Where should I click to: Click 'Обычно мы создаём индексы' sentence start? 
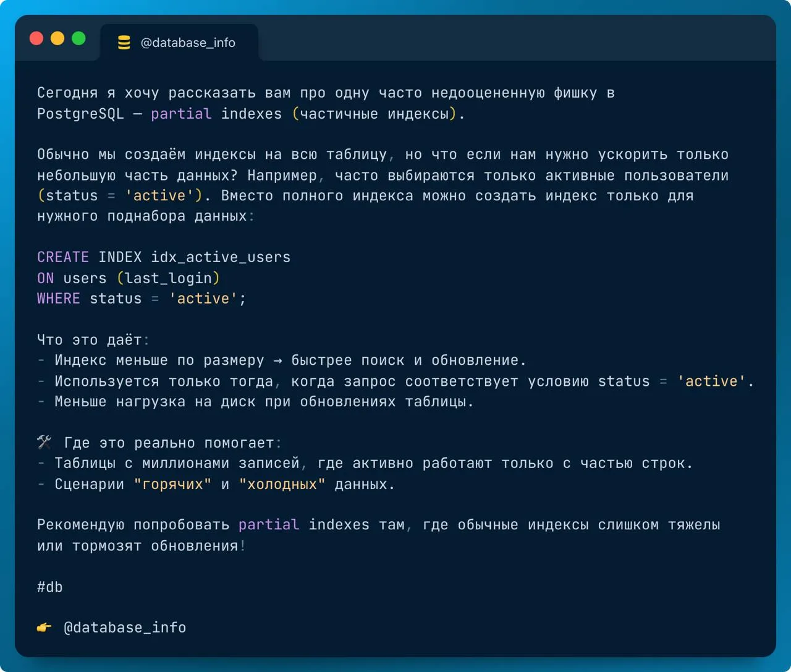point(146,155)
